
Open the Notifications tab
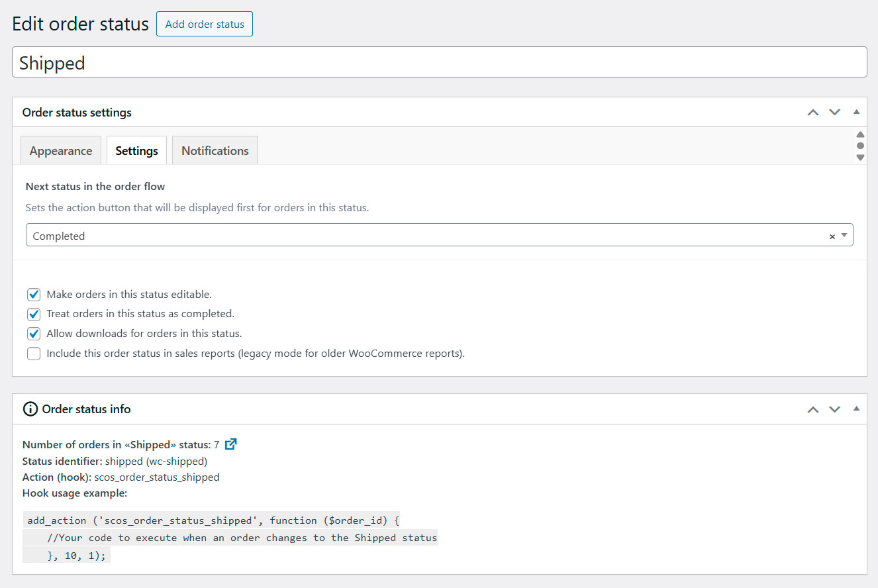tap(214, 150)
